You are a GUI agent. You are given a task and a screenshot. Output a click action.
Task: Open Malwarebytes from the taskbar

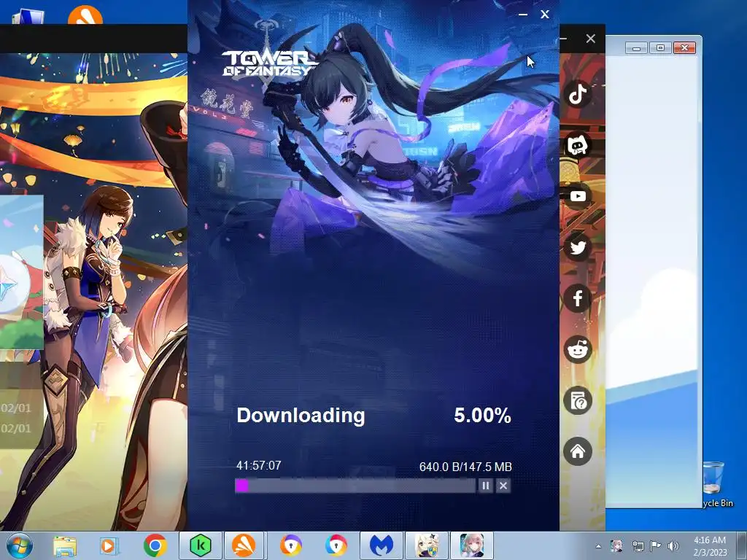point(382,546)
